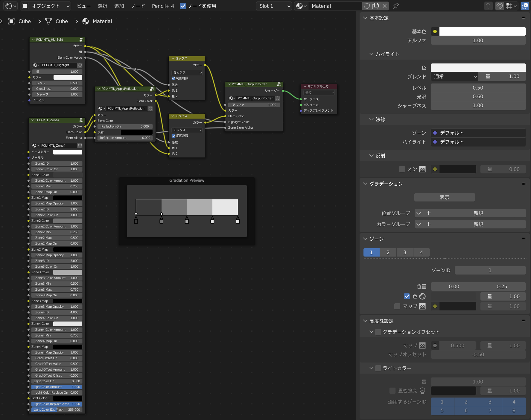Open ブレンド 通常 dropdown

pos(454,77)
